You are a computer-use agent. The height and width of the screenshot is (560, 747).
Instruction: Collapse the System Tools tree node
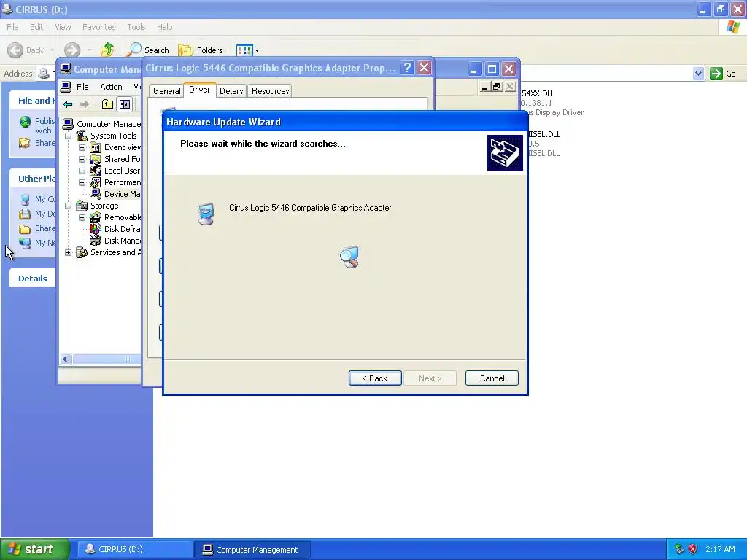(x=68, y=136)
